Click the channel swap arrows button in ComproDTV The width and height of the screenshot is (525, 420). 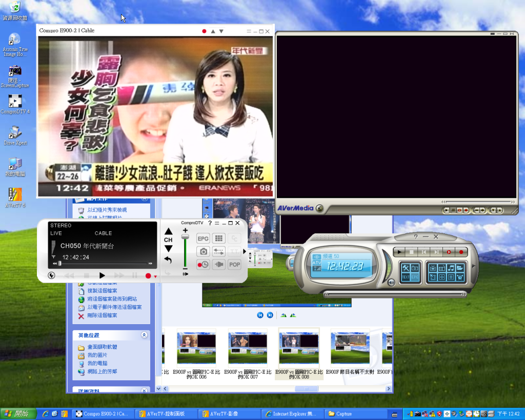218,251
